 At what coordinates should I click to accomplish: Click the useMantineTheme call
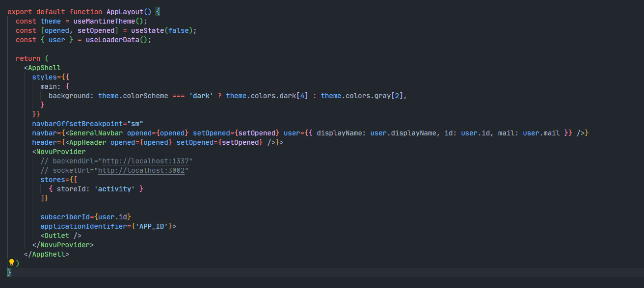point(105,21)
